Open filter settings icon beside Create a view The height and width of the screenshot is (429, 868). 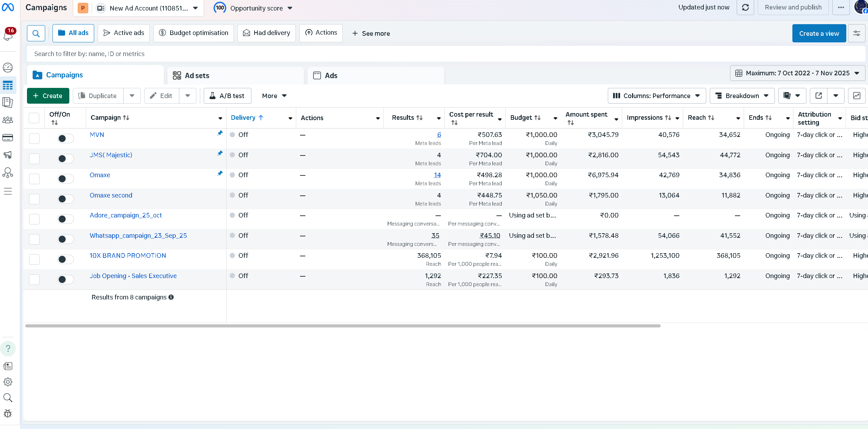pyautogui.click(x=856, y=33)
